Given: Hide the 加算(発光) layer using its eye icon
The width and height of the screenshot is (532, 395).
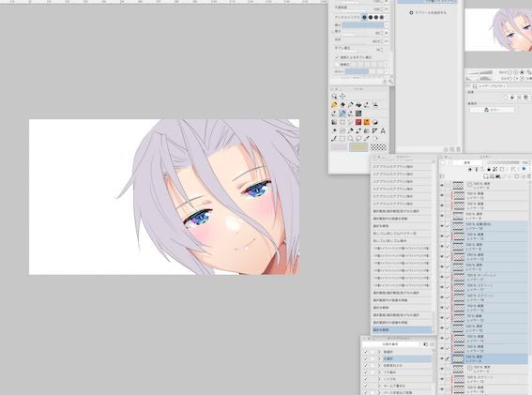Looking at the screenshot, I should 442,226.
